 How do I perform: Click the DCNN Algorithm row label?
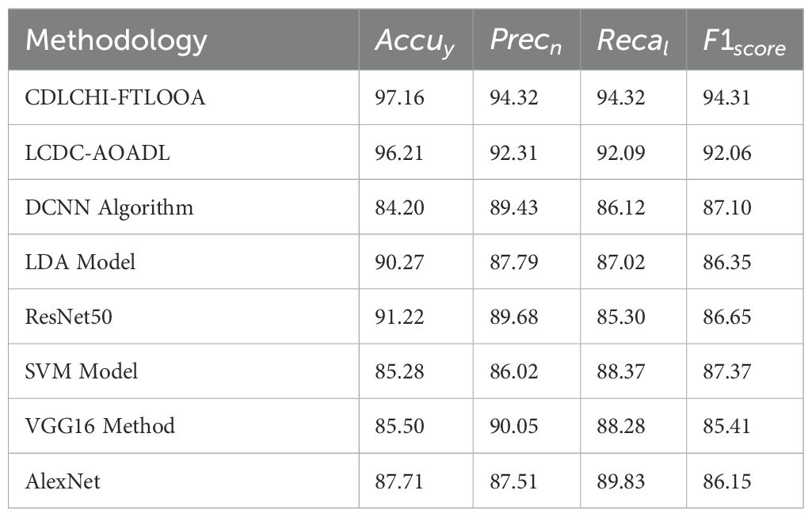[x=109, y=207]
